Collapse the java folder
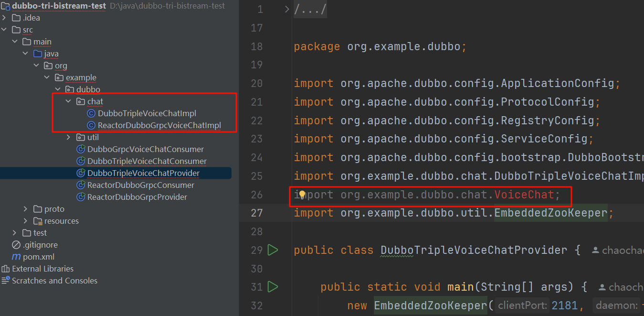 (x=26, y=54)
